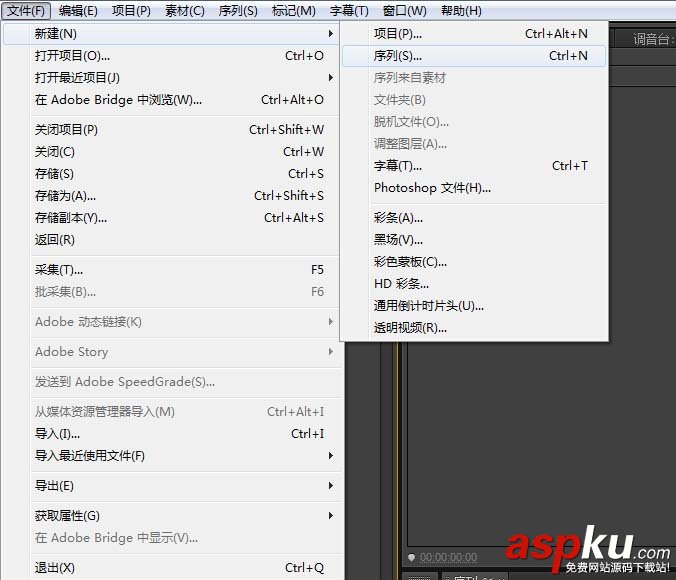Select 在 Adobe Bridge 中浏览(W)...

172,100
